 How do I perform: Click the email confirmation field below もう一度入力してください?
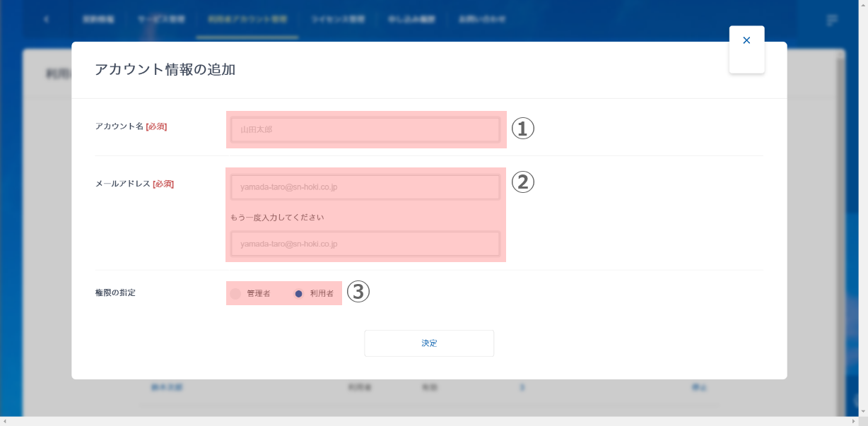click(x=365, y=244)
